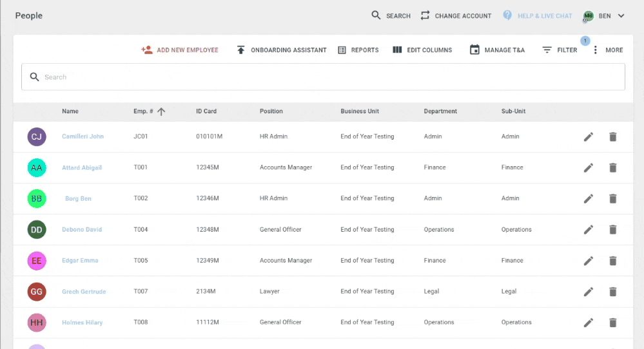
Task: Sort by Emp. # arrow icon
Action: click(161, 111)
